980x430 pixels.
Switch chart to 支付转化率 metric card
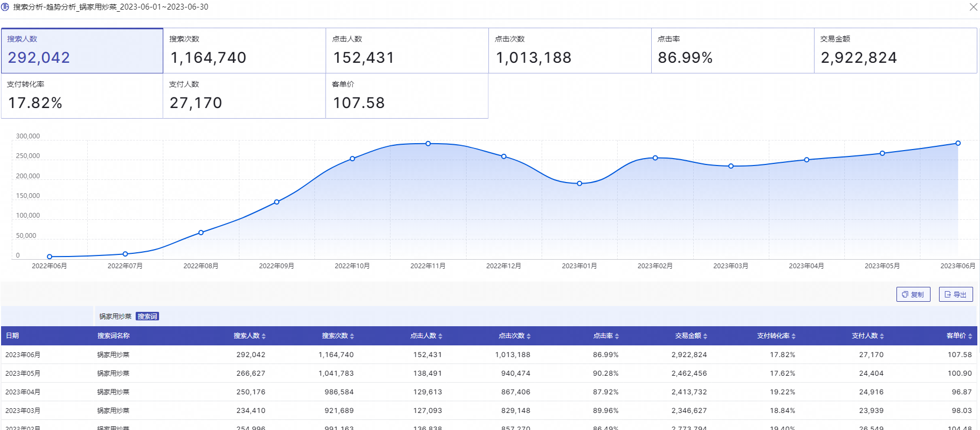(x=82, y=96)
